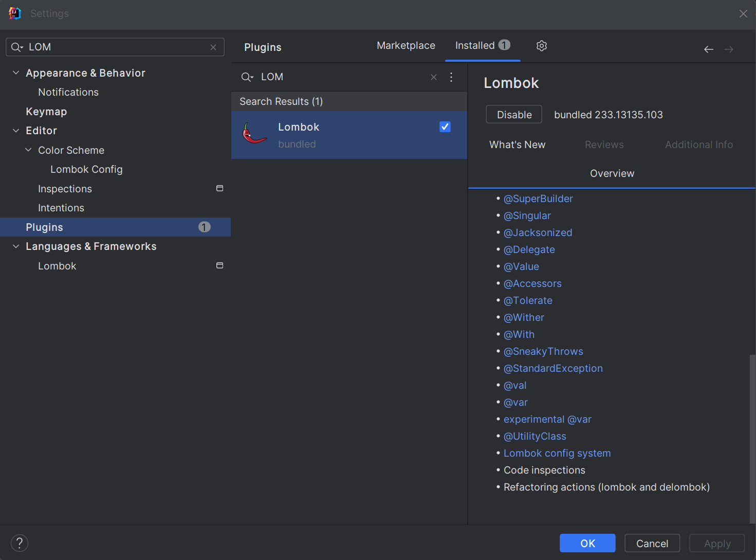756x560 pixels.
Task: Close the Settings dialog window
Action: [743, 14]
